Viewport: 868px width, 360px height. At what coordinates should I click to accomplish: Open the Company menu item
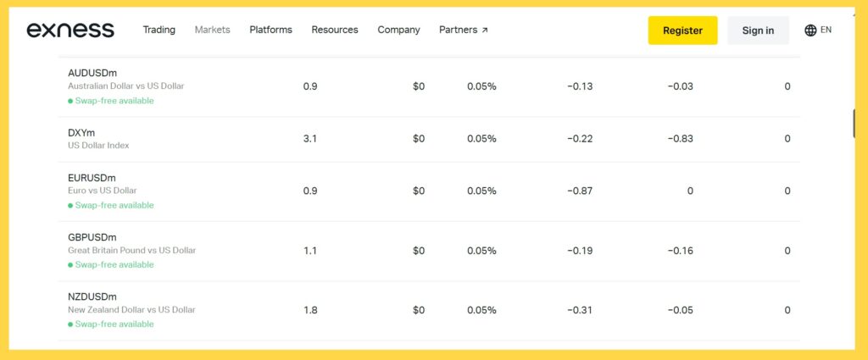pyautogui.click(x=398, y=30)
